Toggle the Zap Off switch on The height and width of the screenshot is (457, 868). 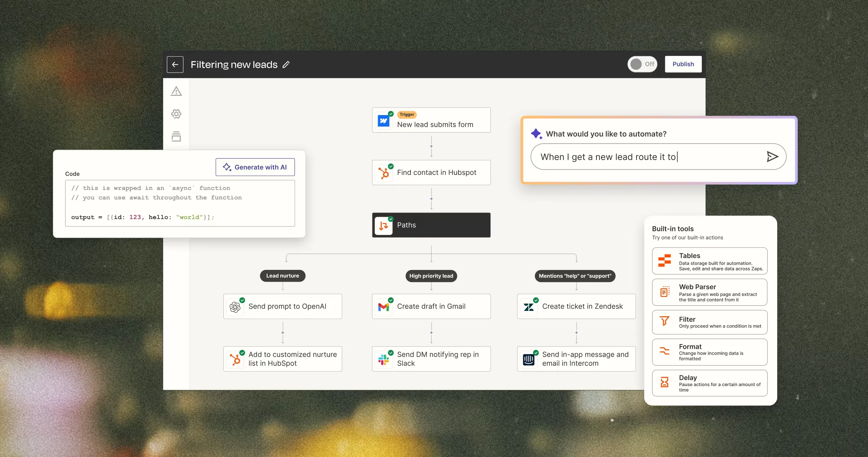tap(642, 64)
